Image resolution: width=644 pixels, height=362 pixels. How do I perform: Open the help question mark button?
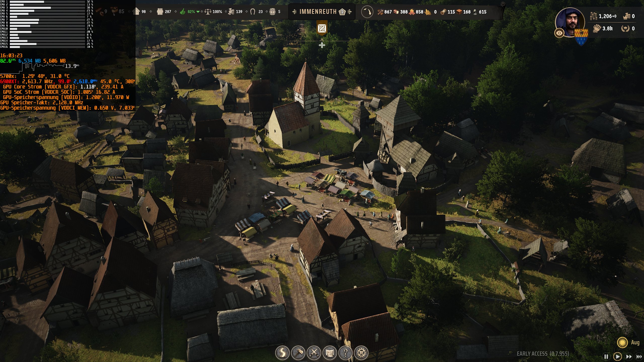tap(346, 353)
